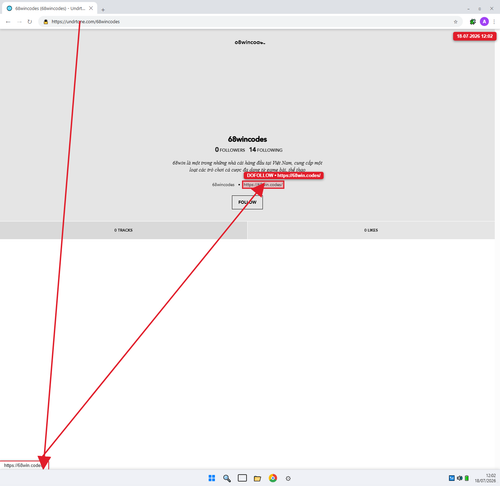Bookmark the page with the star icon
This screenshot has width=500, height=486.
point(455,22)
